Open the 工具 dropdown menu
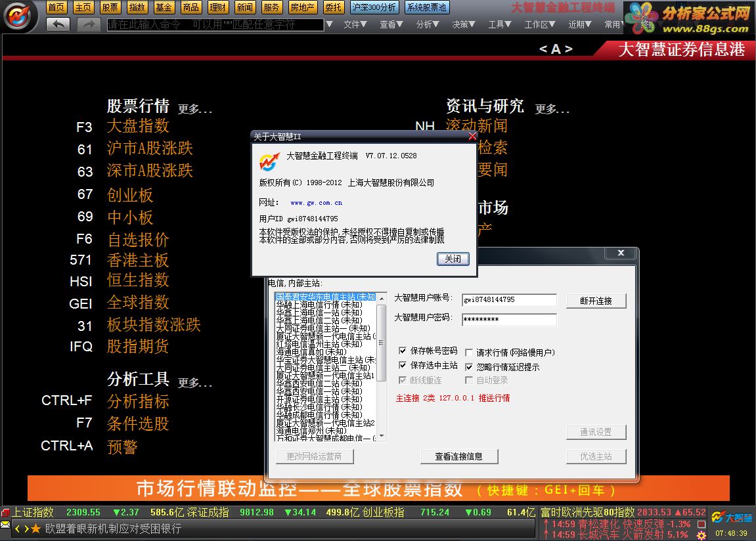The image size is (756, 541). (x=499, y=24)
